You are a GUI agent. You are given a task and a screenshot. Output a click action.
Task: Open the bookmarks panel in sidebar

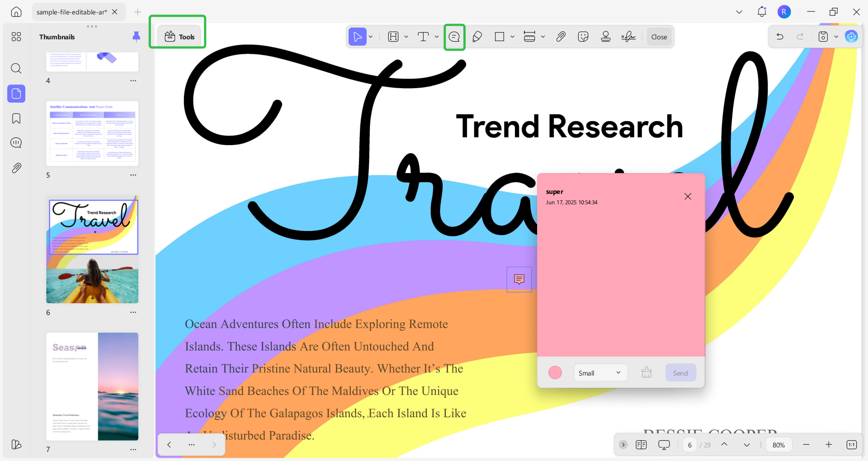click(x=16, y=118)
